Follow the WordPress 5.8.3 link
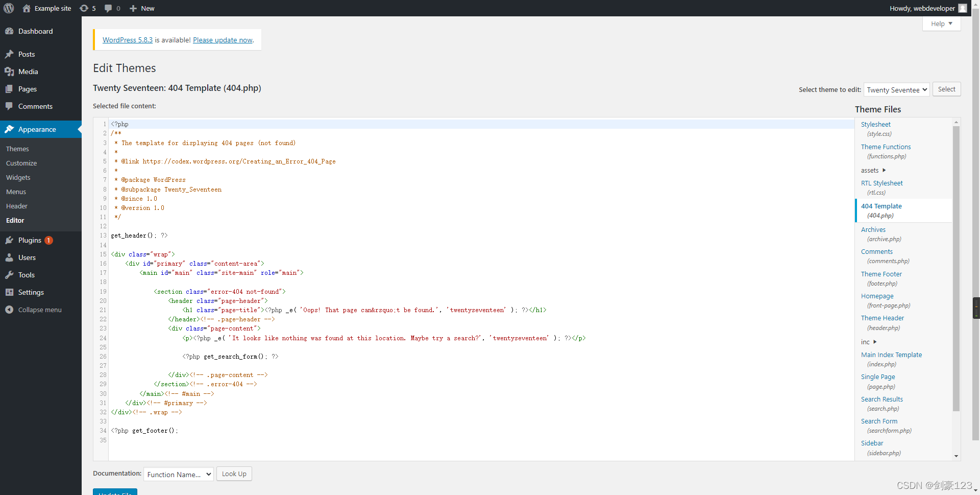 (x=128, y=40)
